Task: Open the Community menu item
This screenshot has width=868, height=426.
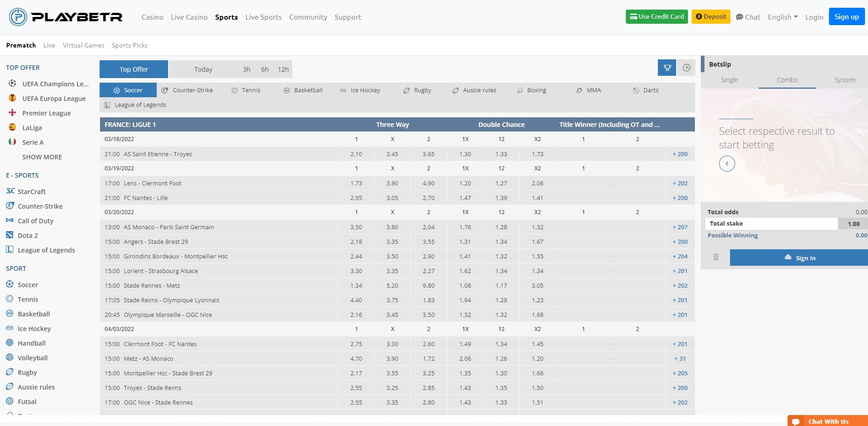Action: (x=308, y=17)
